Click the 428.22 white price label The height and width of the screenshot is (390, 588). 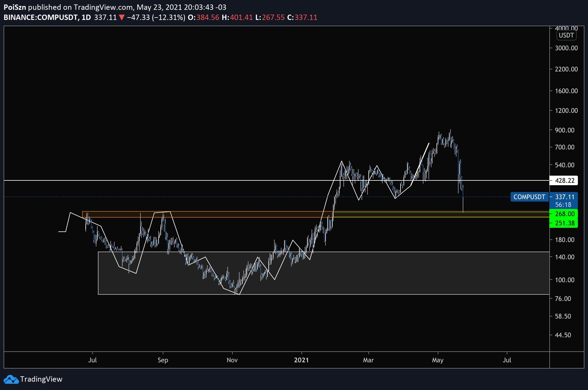click(x=564, y=180)
